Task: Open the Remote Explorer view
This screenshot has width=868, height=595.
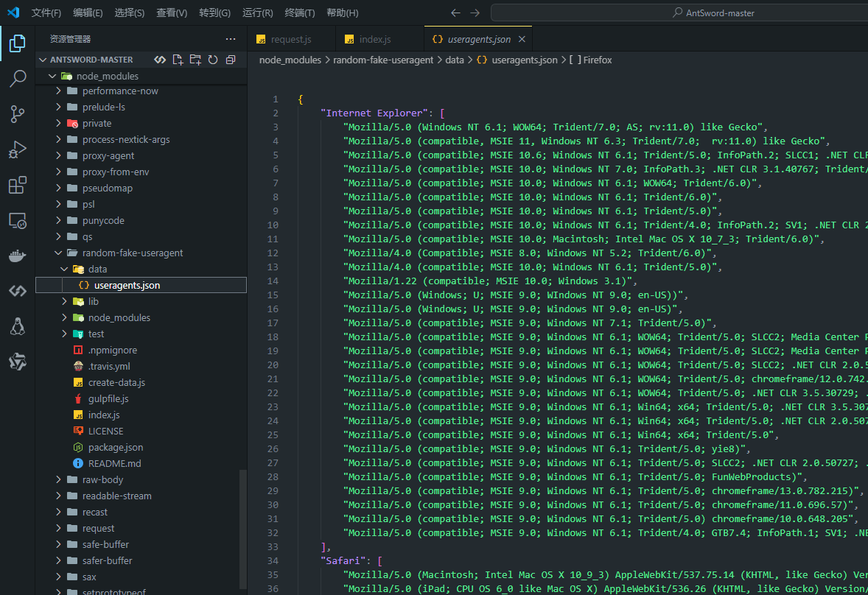Action: click(x=17, y=220)
